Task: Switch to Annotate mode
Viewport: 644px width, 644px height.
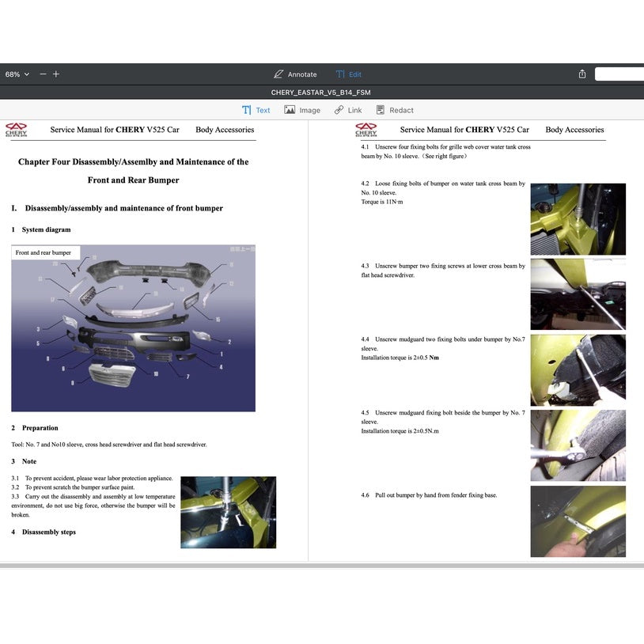Action: [x=294, y=74]
